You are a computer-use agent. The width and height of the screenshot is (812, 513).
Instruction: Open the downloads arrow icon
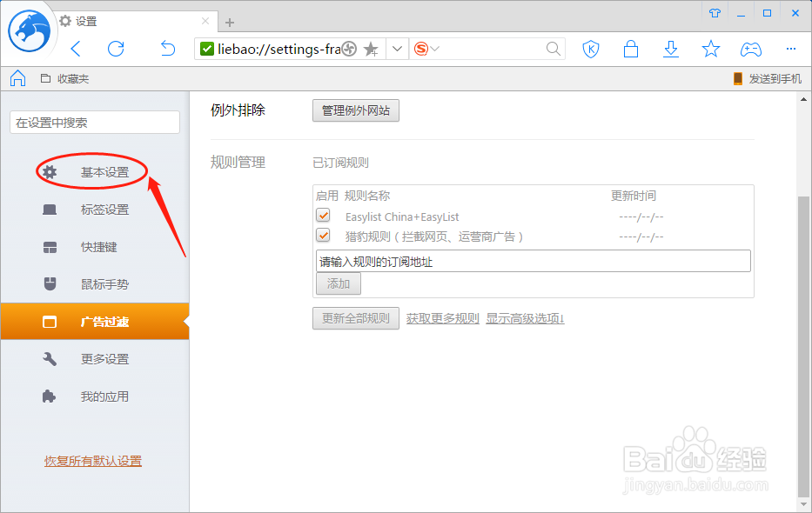coord(671,50)
